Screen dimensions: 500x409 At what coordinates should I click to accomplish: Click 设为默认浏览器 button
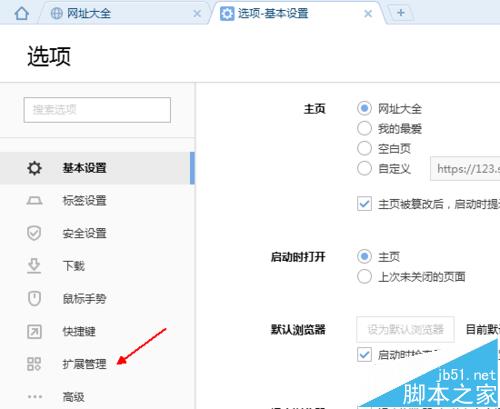[406, 329]
